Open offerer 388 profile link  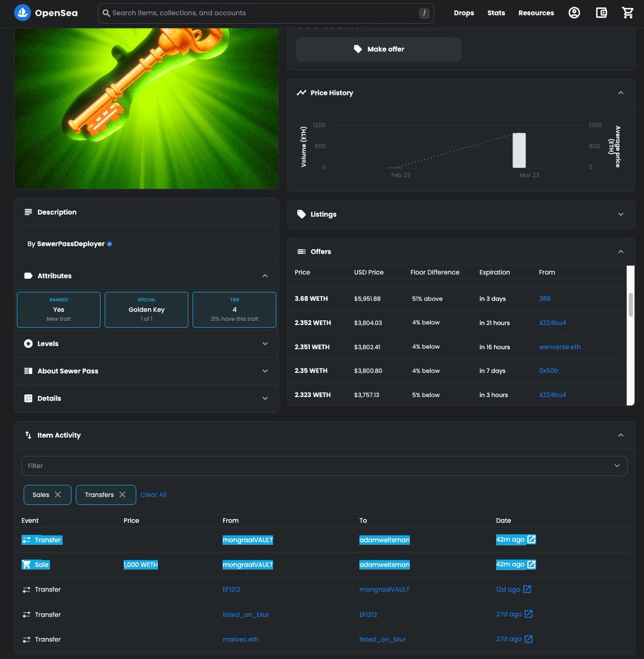pyautogui.click(x=545, y=299)
